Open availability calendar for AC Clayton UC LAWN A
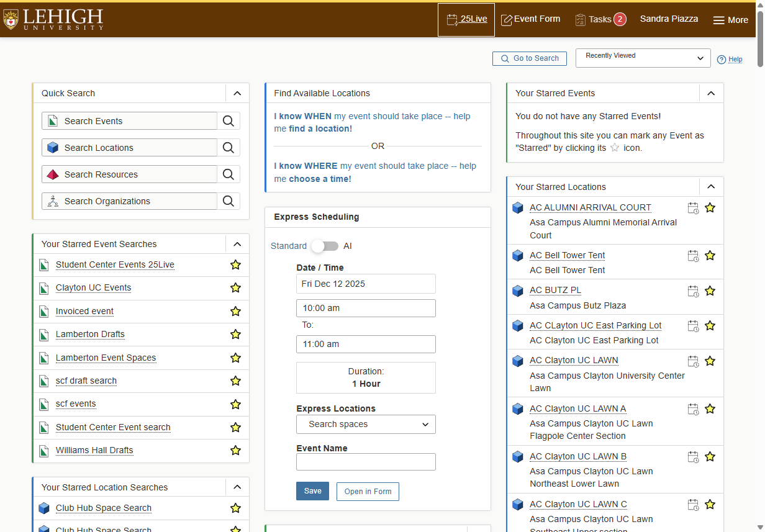 tap(693, 408)
